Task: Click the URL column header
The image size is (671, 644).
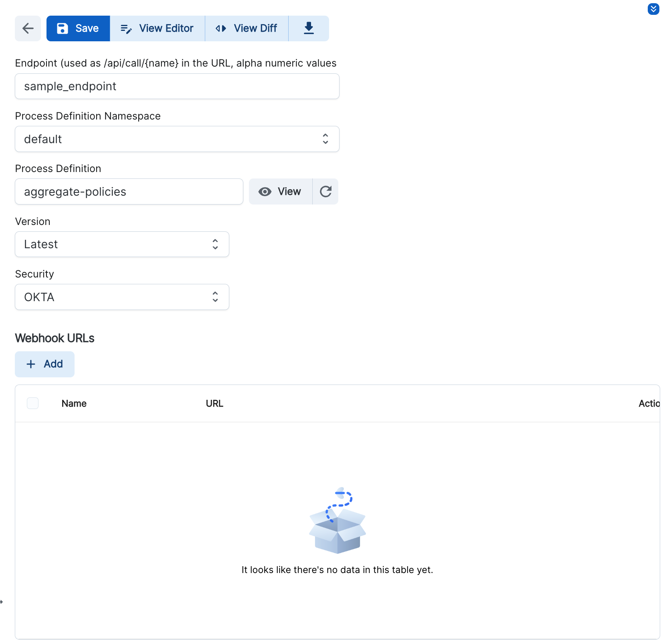Action: click(x=214, y=403)
